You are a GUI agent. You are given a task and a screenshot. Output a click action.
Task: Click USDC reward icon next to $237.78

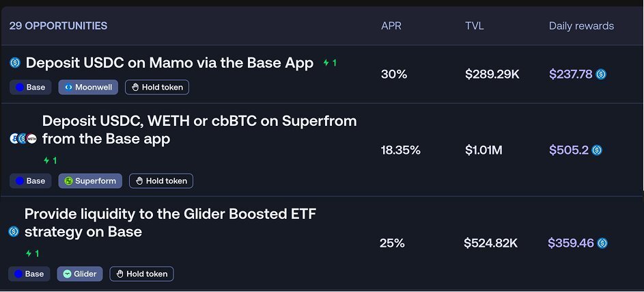(x=601, y=75)
